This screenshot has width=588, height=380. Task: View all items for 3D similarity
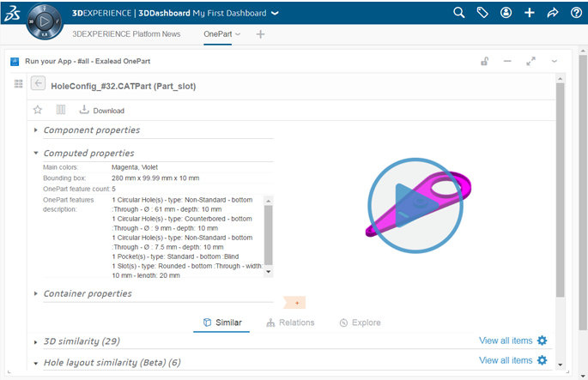506,341
